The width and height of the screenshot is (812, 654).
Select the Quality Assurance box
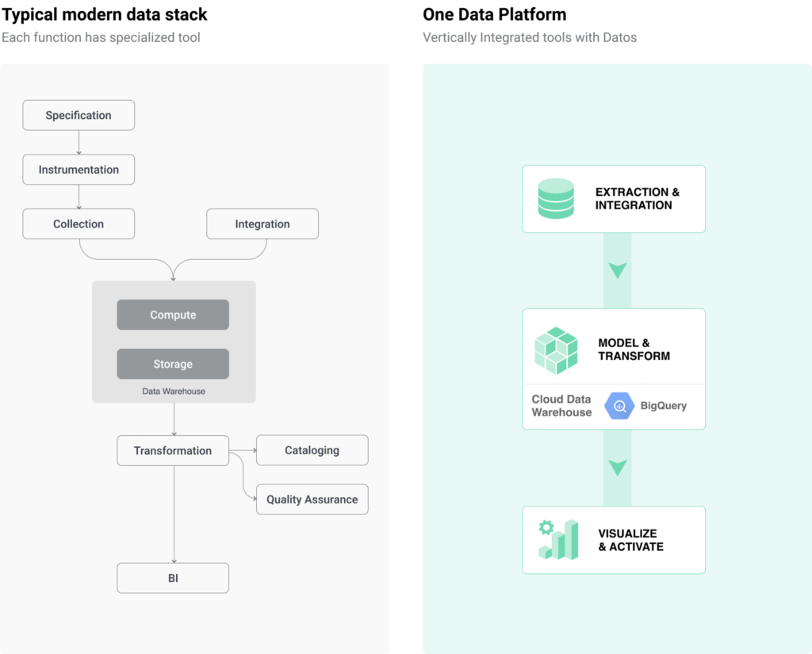coord(312,499)
